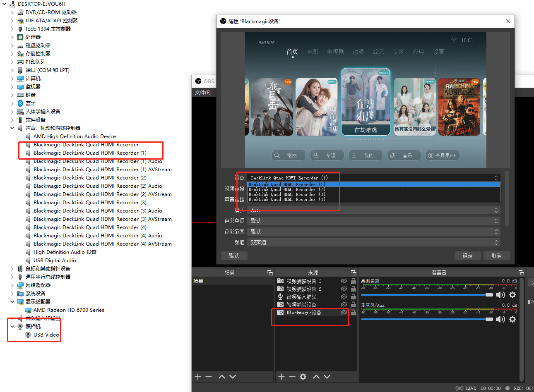
Task: Expand the 端口 (COM 和 LPT) category
Action: (12, 70)
